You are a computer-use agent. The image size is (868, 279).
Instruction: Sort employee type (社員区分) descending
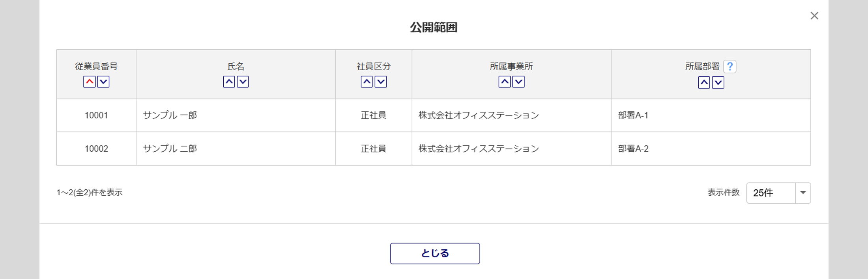click(381, 82)
